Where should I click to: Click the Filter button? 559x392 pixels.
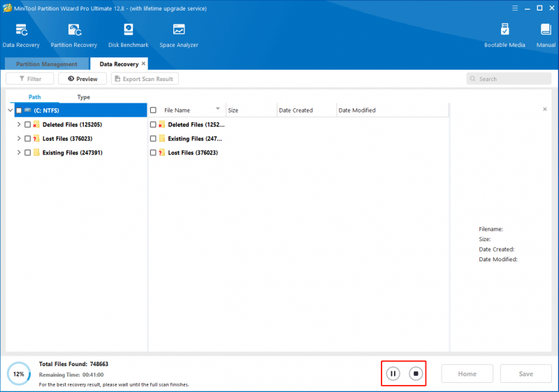[30, 79]
